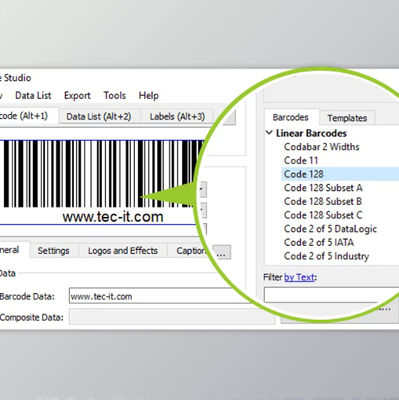Screen dimensions: 399x400
Task: Switch to Data List (Alt+2) tab
Action: pos(99,117)
